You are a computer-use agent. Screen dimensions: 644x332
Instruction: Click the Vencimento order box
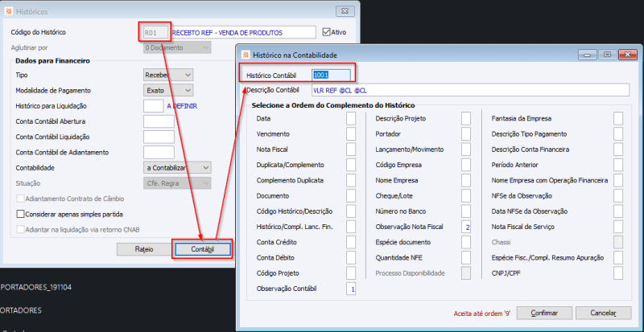(351, 133)
